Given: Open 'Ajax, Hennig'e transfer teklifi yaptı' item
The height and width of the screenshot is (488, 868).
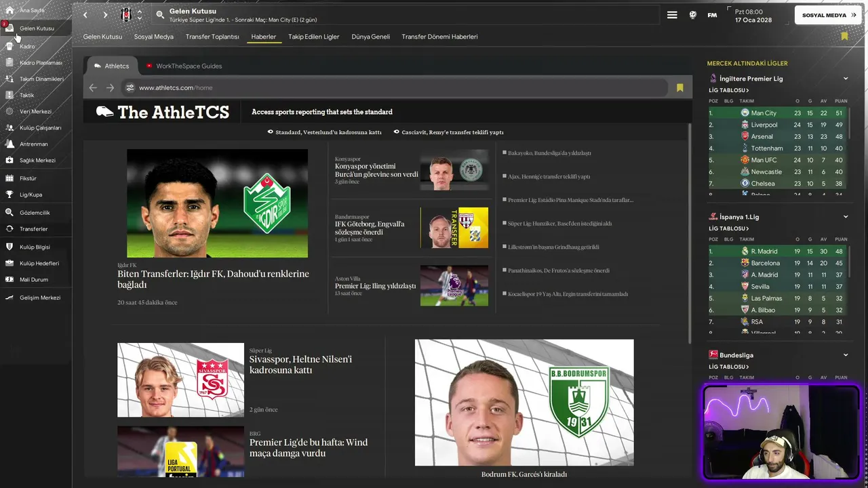Looking at the screenshot, I should [x=549, y=176].
